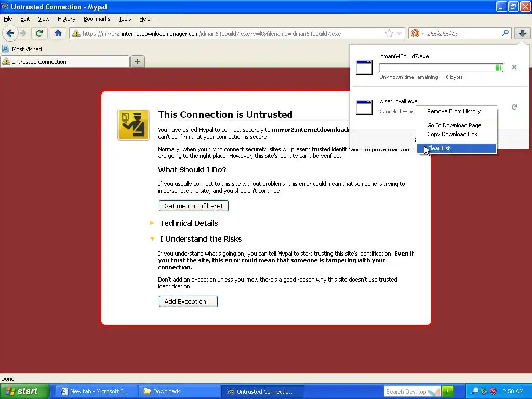532x399 pixels.
Task: Click the magnifier system tray icon
Action: (x=475, y=391)
